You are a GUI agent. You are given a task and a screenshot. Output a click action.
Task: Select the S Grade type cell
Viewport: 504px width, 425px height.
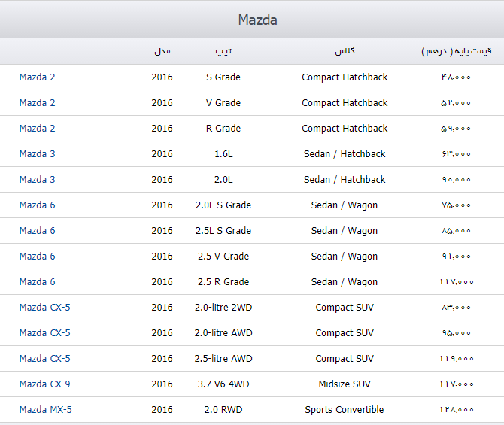click(223, 77)
